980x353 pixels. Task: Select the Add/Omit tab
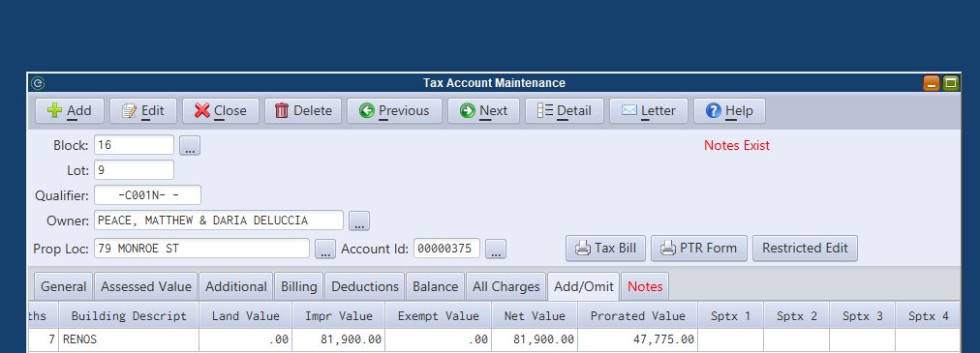point(583,287)
